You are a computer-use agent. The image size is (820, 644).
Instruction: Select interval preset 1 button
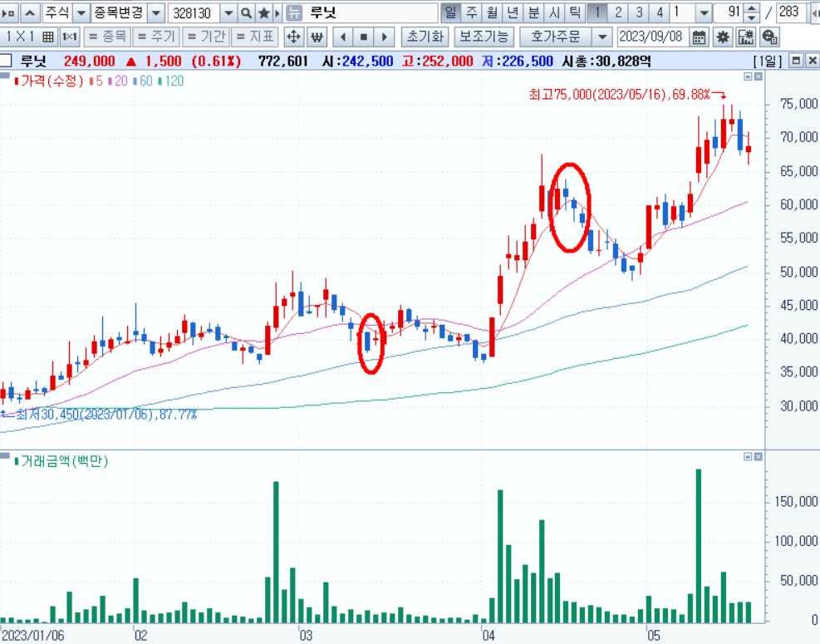pyautogui.click(x=597, y=12)
